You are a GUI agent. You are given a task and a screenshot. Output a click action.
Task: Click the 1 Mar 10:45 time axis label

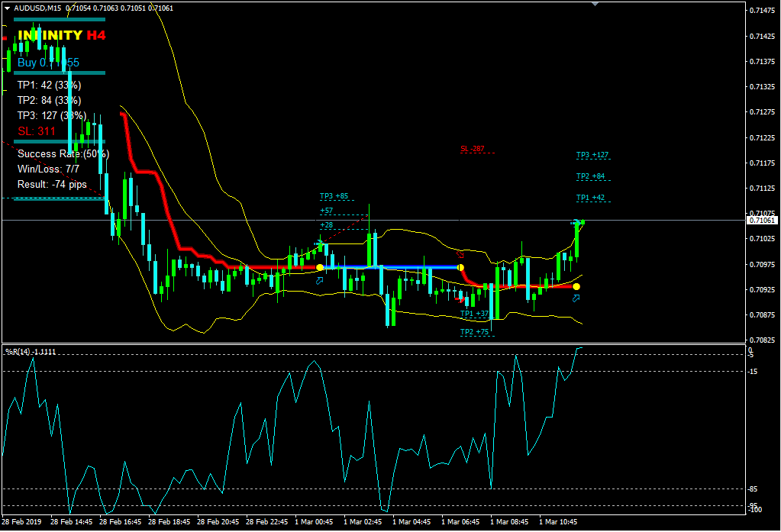pyautogui.click(x=558, y=522)
